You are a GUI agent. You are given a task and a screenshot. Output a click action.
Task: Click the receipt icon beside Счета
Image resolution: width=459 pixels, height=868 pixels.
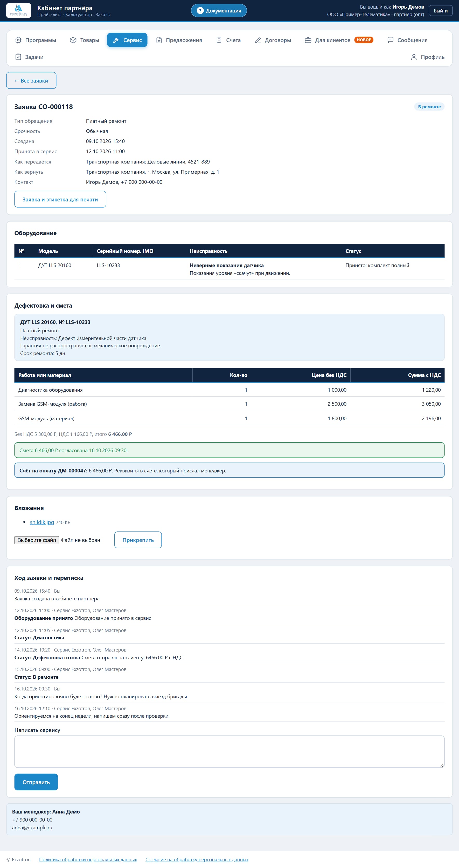219,40
